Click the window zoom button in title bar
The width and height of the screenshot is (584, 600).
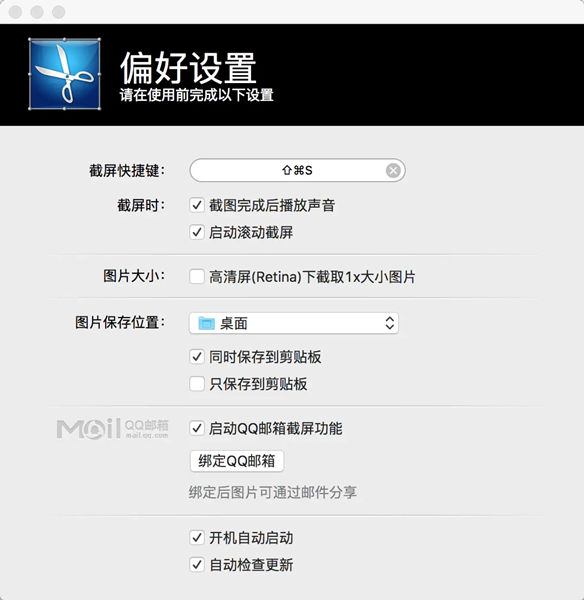pyautogui.click(x=59, y=12)
